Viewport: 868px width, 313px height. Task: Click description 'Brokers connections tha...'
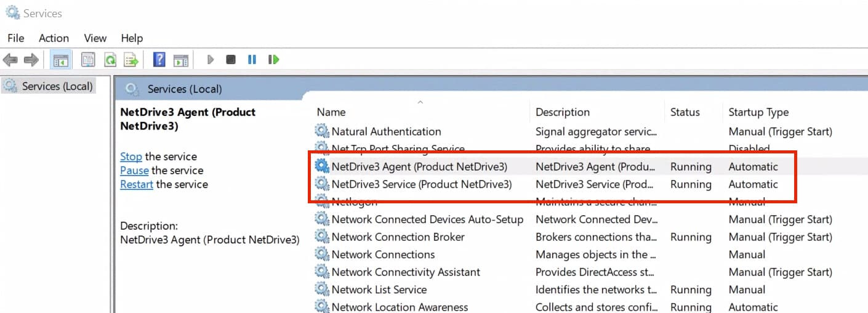596,237
